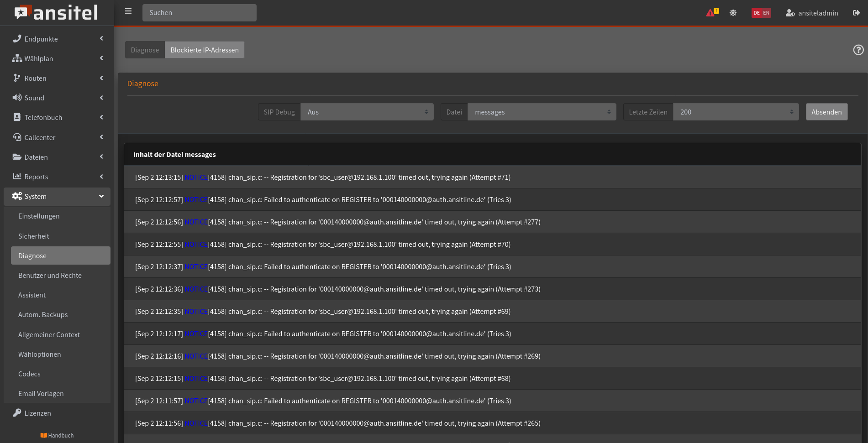Viewport: 868px width, 443px height.
Task: Open Benutzer und Rechte page
Action: coord(50,275)
